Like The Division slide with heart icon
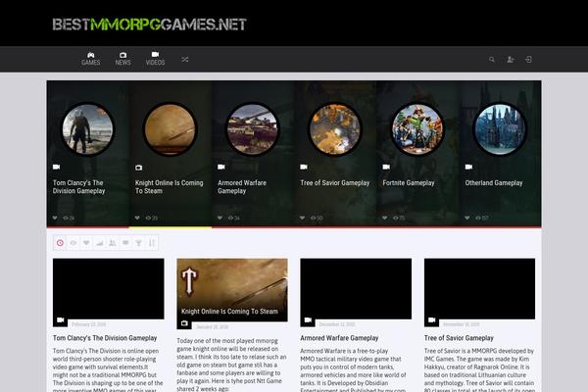 (x=55, y=218)
